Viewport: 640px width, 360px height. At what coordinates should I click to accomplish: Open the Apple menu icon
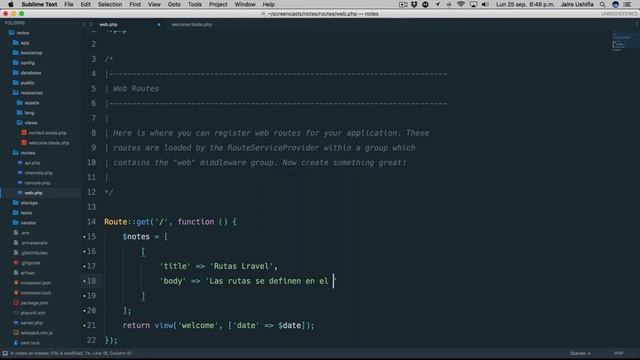tap(11, 4)
